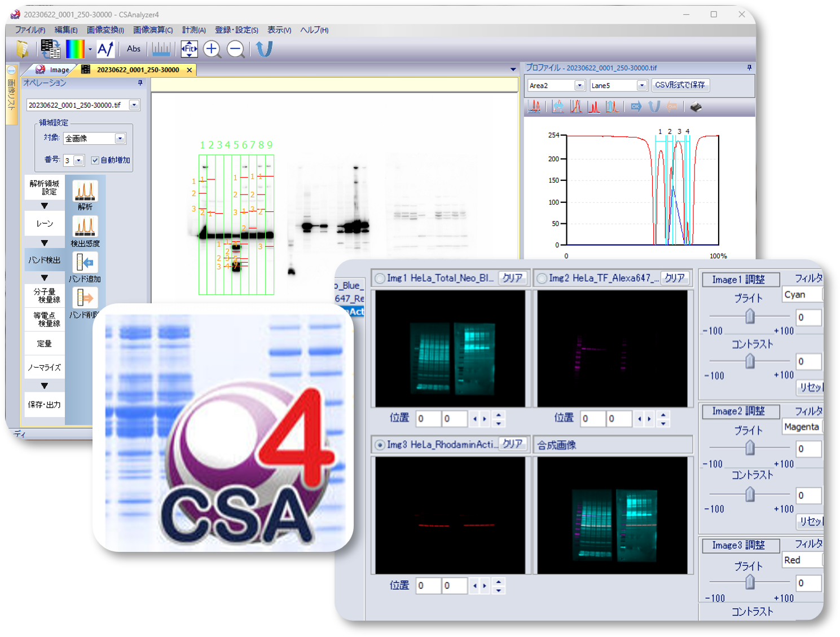Click first profile toolbar peak icon

534,107
